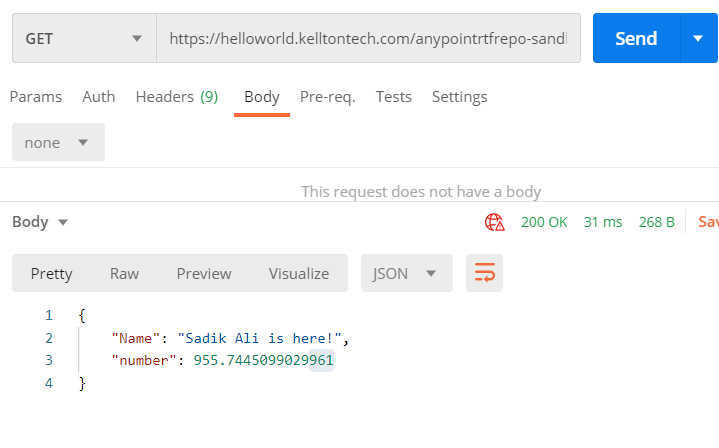This screenshot has width=719, height=448.
Task: Switch to Raw response view
Action: click(x=125, y=273)
